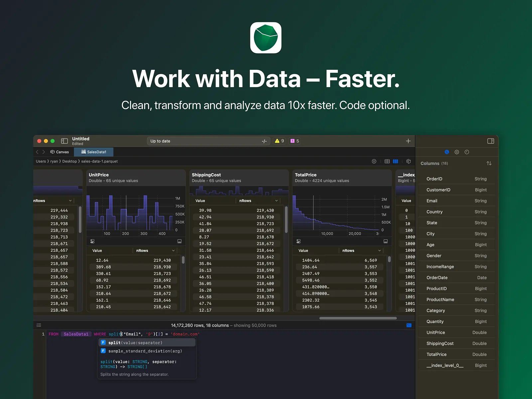Screen dimensions: 532x399
Task: Click the horizontal scrollbar thumb
Action: point(358,318)
